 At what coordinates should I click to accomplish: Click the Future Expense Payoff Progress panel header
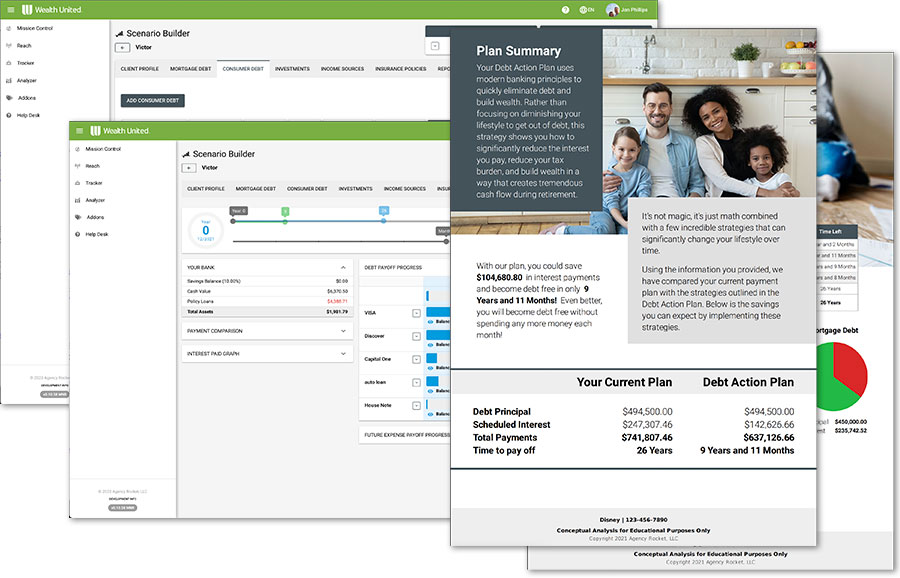click(407, 435)
